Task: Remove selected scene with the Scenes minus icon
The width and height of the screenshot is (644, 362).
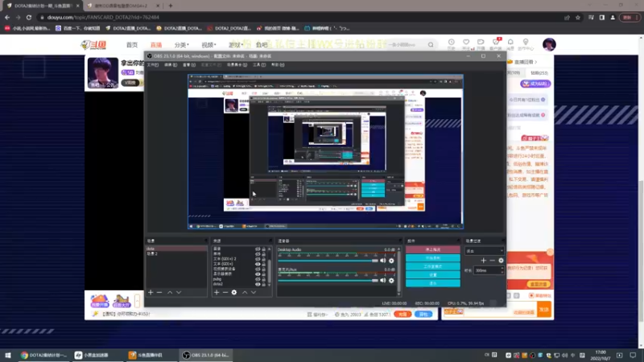Action: (x=159, y=292)
